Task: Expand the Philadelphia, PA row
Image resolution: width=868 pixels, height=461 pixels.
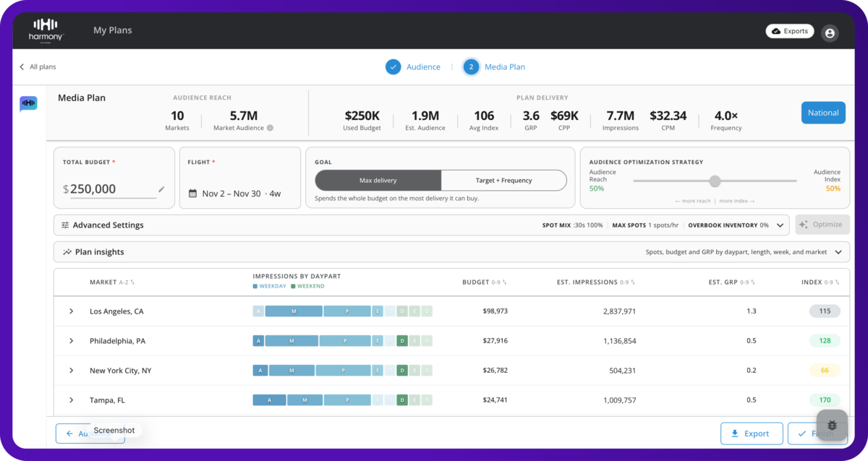Action: coord(71,341)
